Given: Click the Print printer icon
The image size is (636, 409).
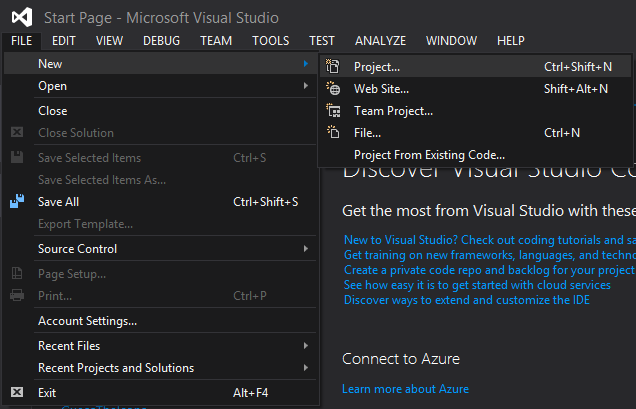Looking at the screenshot, I should 17,295.
